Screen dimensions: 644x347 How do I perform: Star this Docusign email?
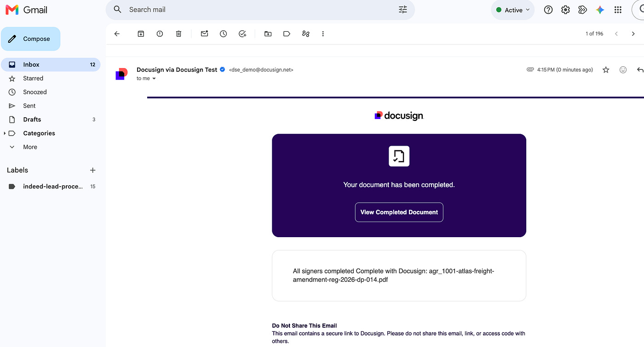606,70
